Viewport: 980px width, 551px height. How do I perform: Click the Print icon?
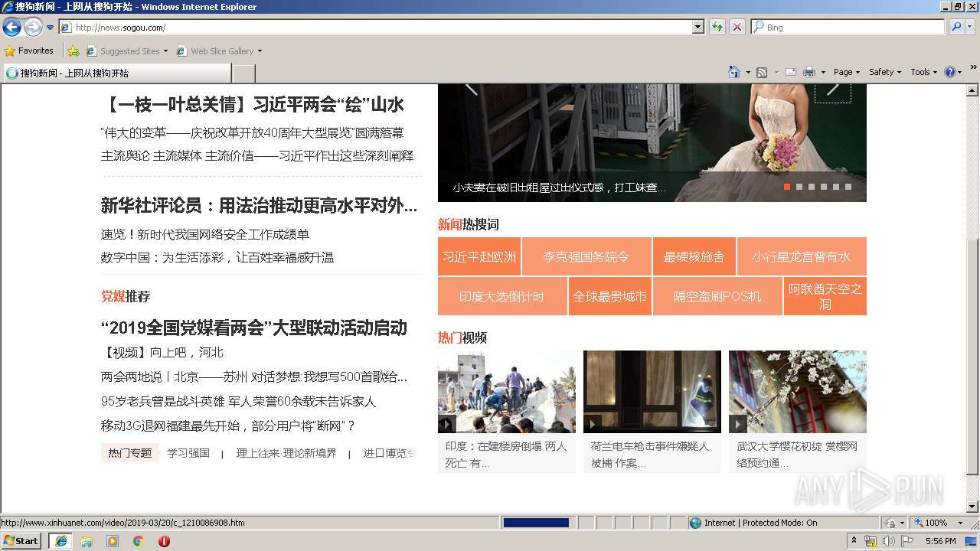[809, 72]
